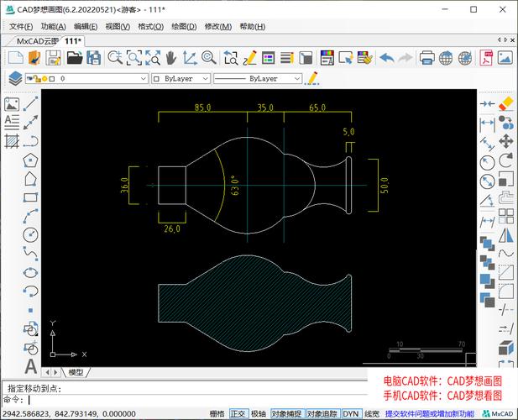Select the Polygon drawing tool
This screenshot has height=420, width=518.
click(x=31, y=159)
